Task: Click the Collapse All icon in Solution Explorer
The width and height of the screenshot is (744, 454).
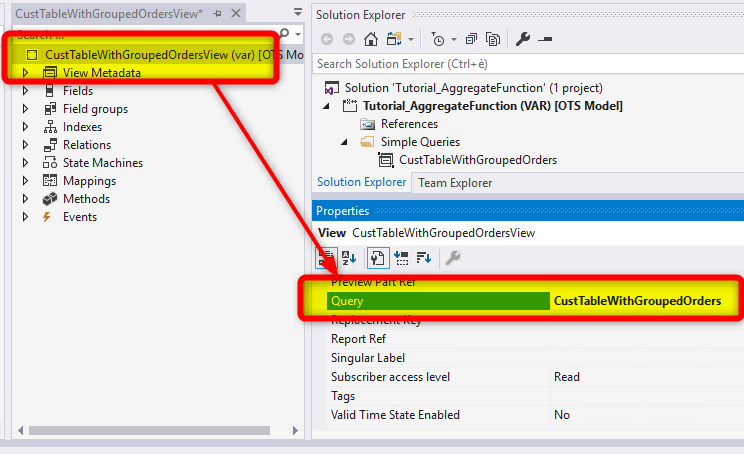Action: tap(471, 39)
